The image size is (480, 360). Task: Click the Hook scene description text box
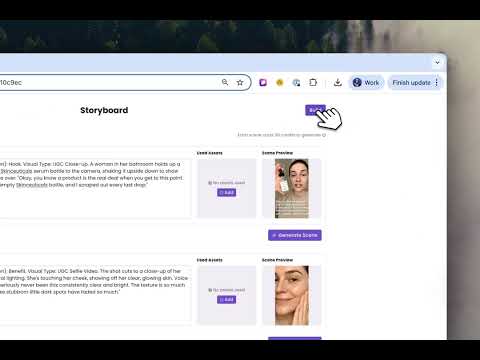(95, 188)
